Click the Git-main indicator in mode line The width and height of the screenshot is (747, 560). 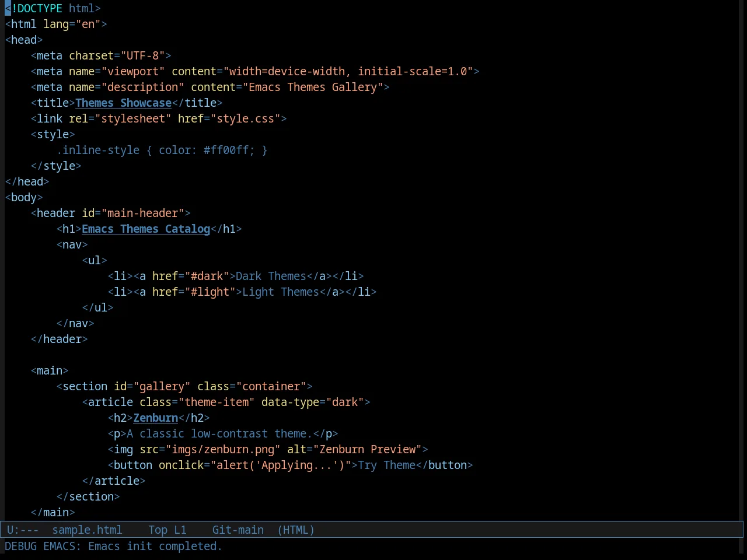click(x=238, y=530)
